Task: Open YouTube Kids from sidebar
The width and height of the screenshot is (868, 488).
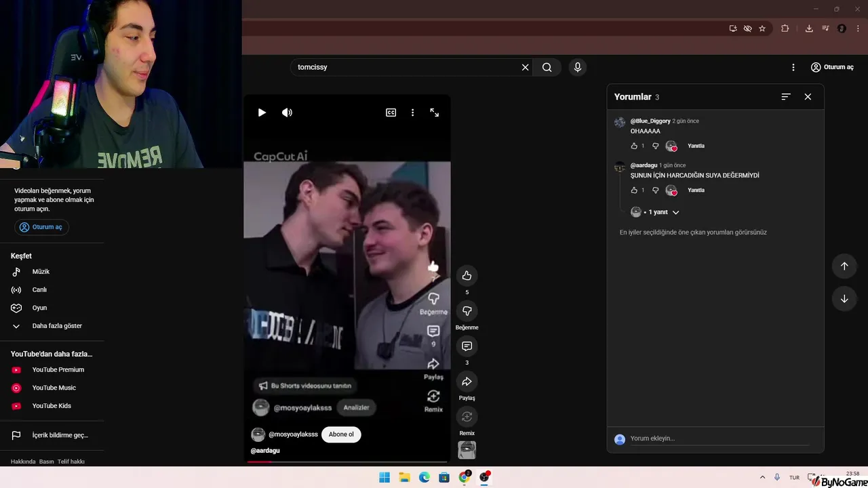Action: tap(52, 406)
